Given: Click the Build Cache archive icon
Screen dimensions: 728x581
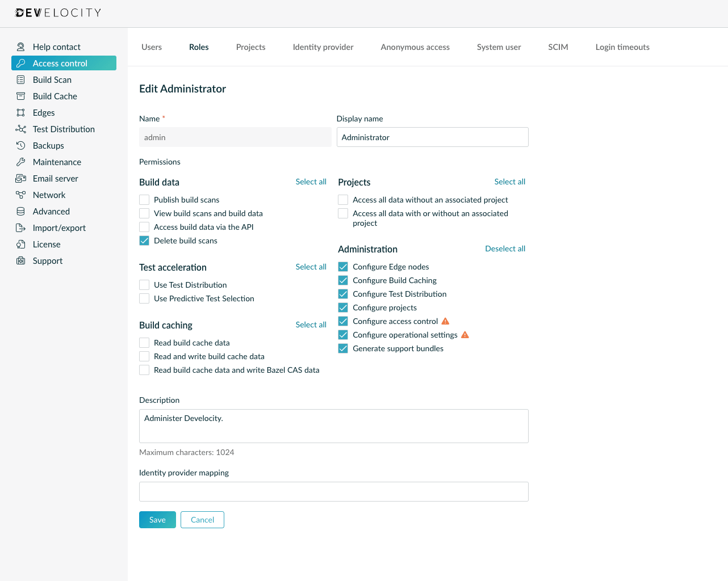Looking at the screenshot, I should pos(21,96).
